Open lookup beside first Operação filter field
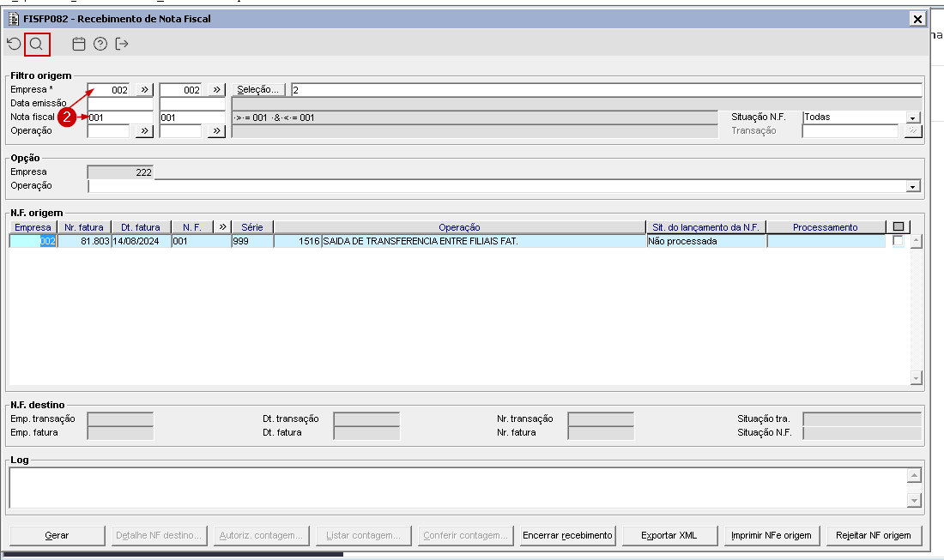 coord(144,130)
